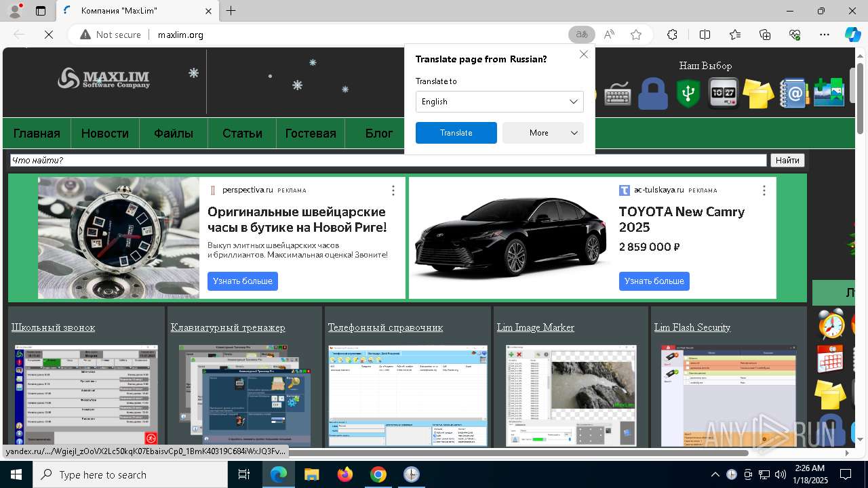Stop loading the page
This screenshot has height=488, width=868.
coord(48,35)
